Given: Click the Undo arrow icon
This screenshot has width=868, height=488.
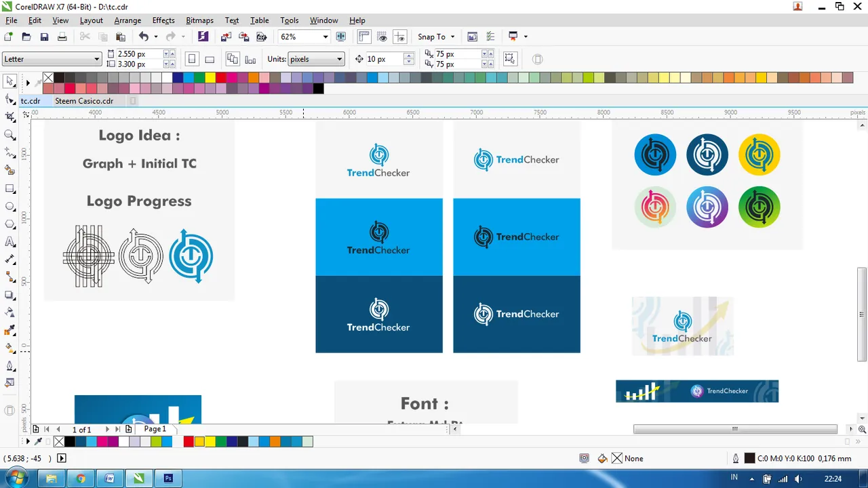Looking at the screenshot, I should (144, 37).
